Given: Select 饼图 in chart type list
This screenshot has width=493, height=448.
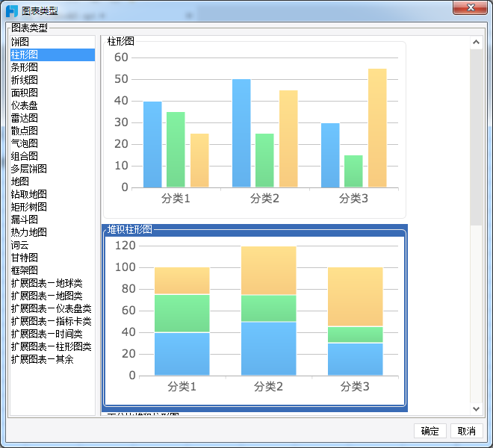Looking at the screenshot, I should click(52, 42).
